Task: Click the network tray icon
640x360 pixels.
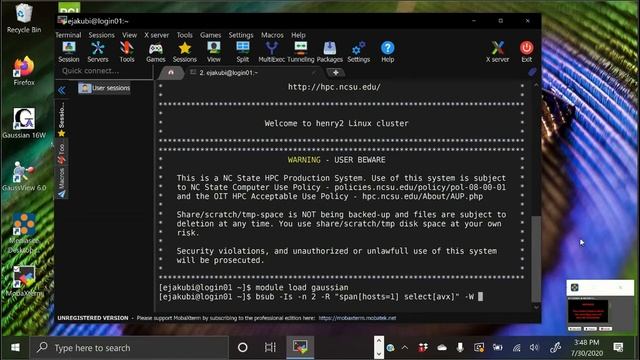Action: [x=516, y=348]
